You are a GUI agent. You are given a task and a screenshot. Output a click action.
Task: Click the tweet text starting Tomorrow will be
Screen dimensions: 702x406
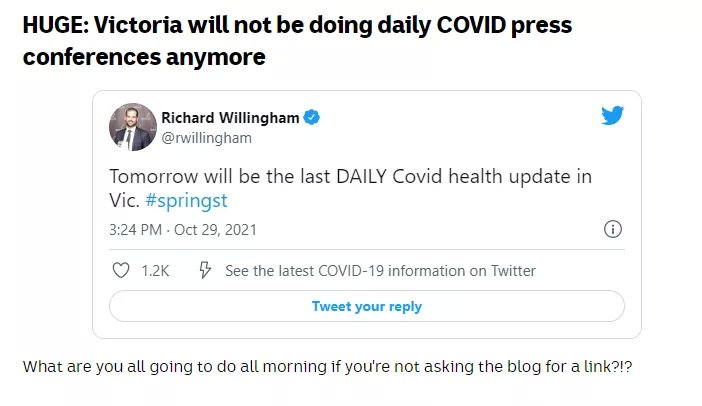(351, 188)
